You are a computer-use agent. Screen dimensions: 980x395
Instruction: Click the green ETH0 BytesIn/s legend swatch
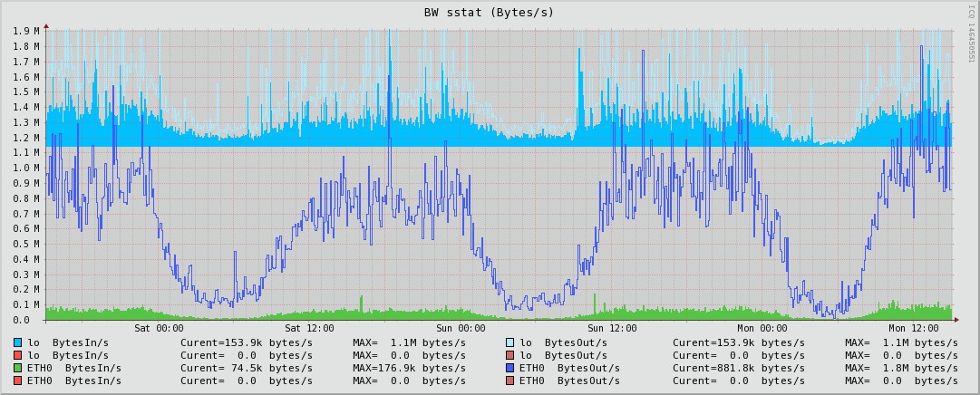(17, 368)
